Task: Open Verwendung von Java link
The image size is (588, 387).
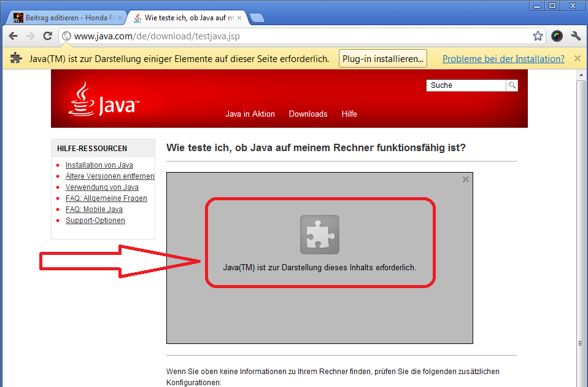Action: point(102,187)
